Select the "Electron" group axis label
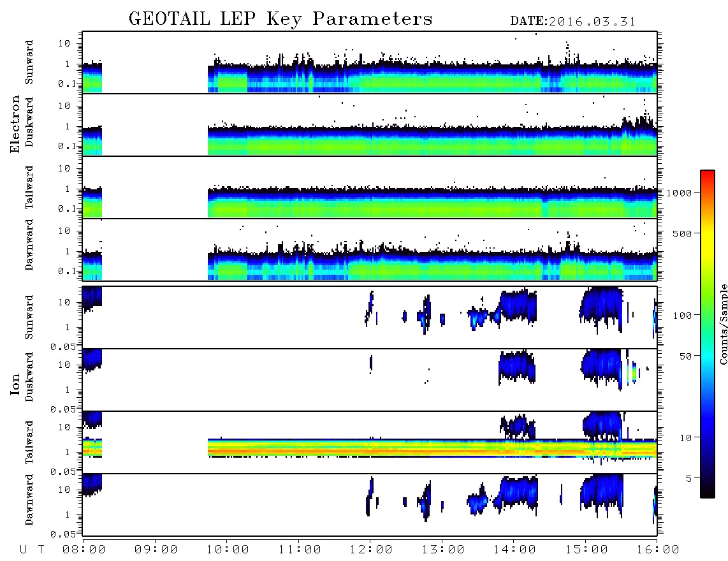 pyautogui.click(x=15, y=124)
